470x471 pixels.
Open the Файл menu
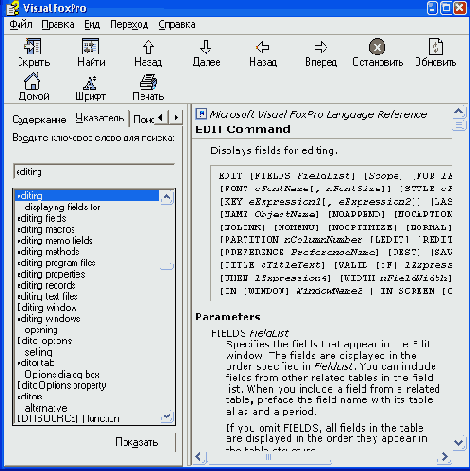click(x=21, y=25)
